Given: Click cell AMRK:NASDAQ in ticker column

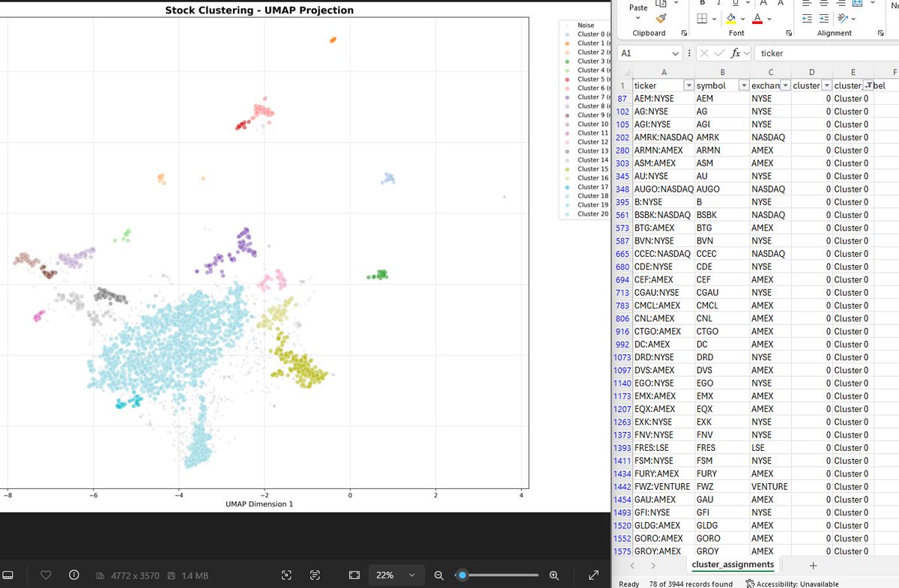Looking at the screenshot, I should click(x=663, y=137).
